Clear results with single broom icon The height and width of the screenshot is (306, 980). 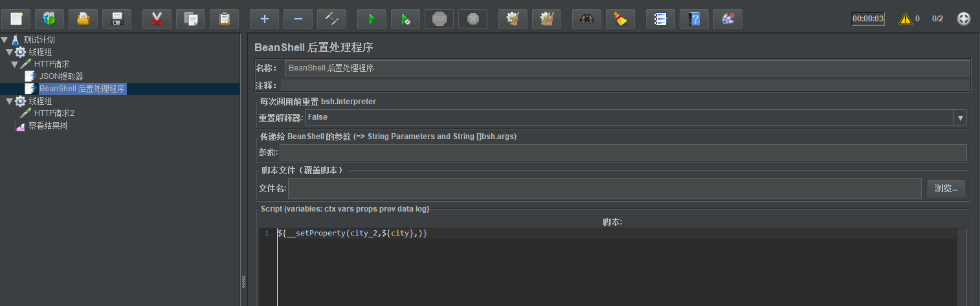pyautogui.click(x=513, y=19)
